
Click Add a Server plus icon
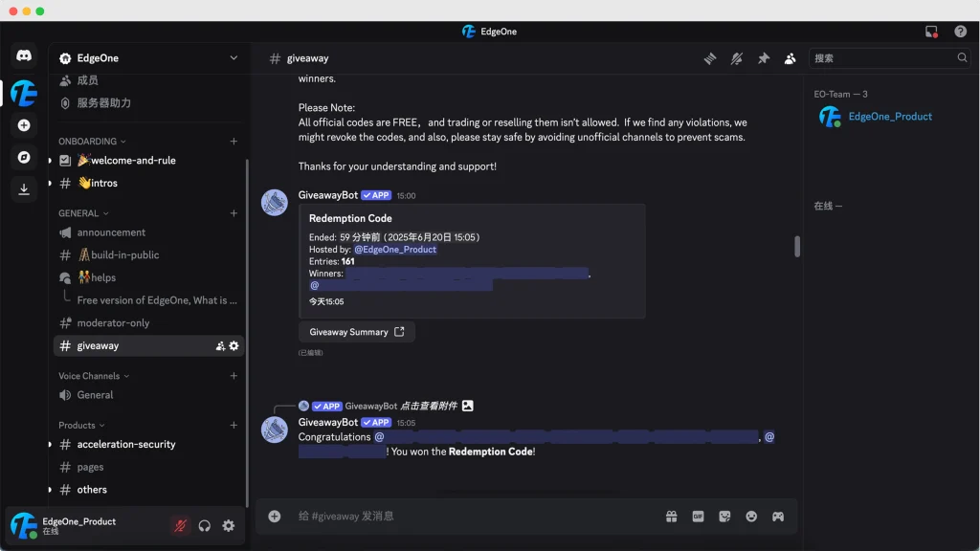24,125
